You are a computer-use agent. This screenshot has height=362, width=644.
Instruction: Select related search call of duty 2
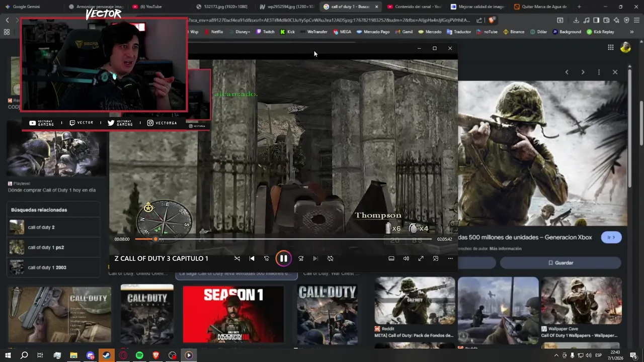53,227
